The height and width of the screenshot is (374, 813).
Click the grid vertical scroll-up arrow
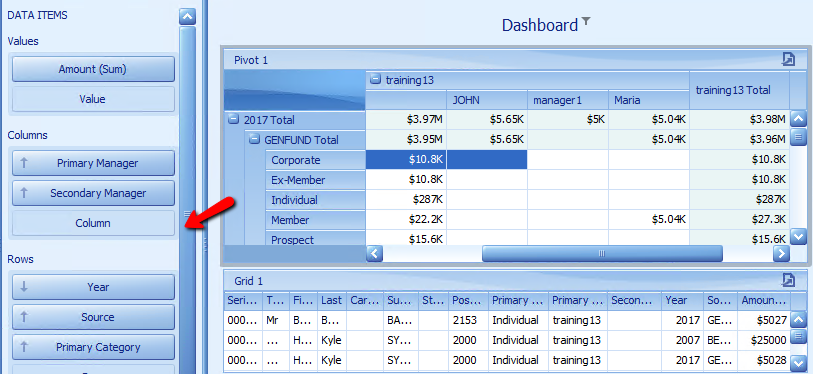click(798, 320)
